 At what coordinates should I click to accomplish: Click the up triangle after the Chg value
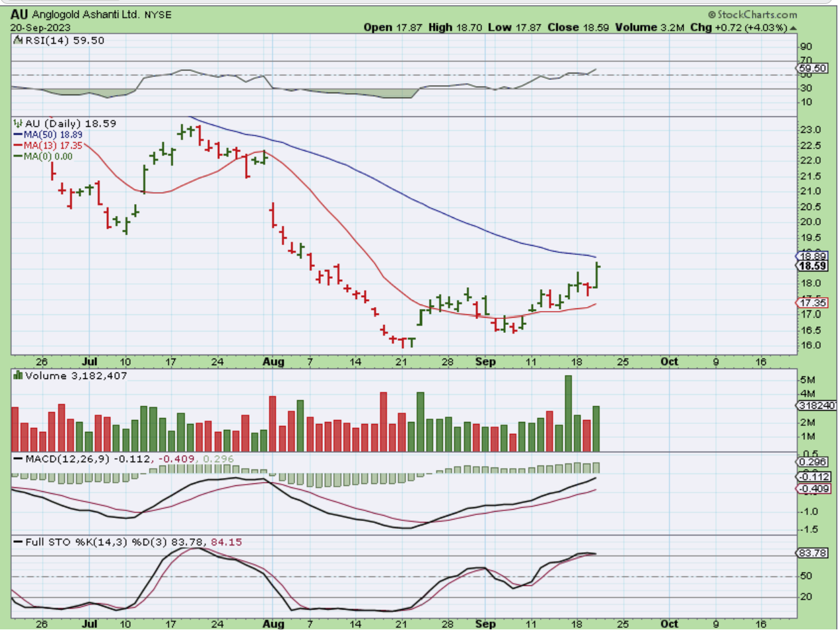[793, 28]
